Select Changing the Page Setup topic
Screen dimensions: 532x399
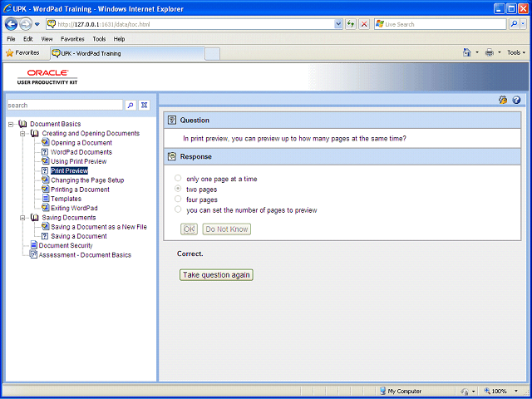click(87, 180)
